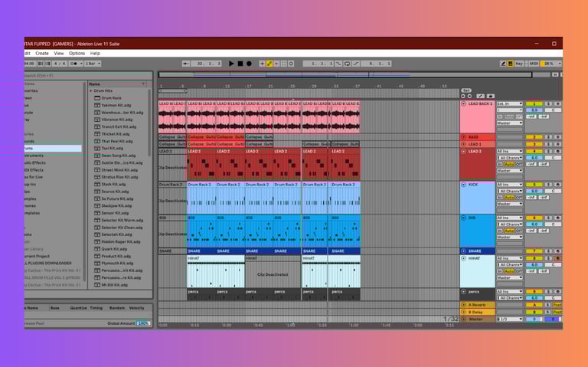Select Quark Kit.adg preset
Screen dimensions: 588x367
coord(114,249)
